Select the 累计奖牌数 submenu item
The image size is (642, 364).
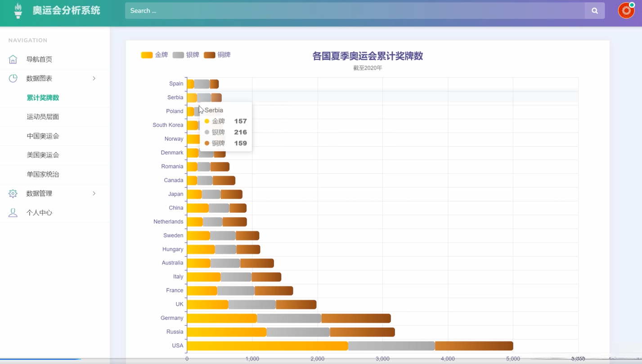pos(43,98)
